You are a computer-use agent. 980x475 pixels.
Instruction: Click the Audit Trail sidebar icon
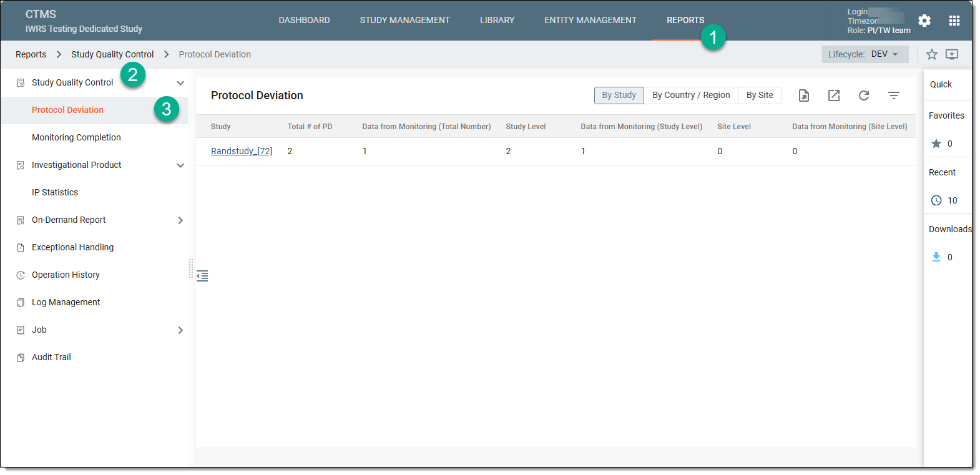(x=21, y=357)
